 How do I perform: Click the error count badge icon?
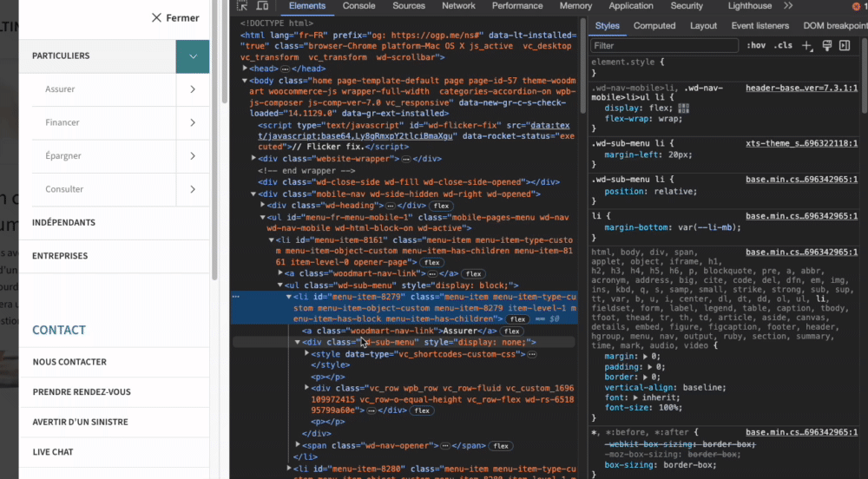856,6
